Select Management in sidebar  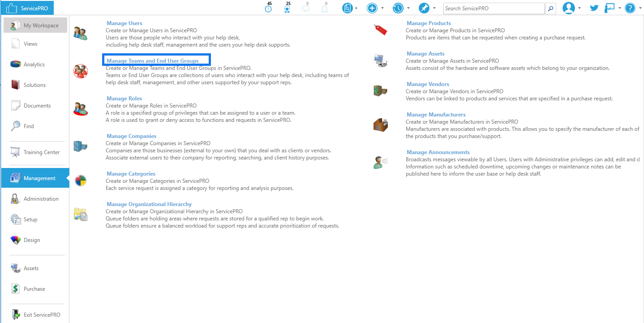(x=35, y=178)
